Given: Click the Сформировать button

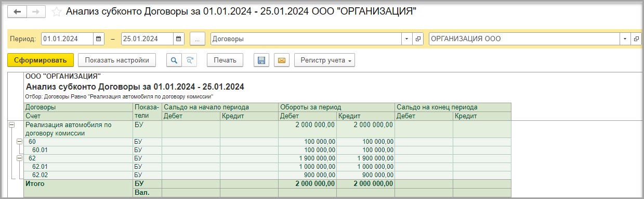Looking at the screenshot, I should click(41, 60).
